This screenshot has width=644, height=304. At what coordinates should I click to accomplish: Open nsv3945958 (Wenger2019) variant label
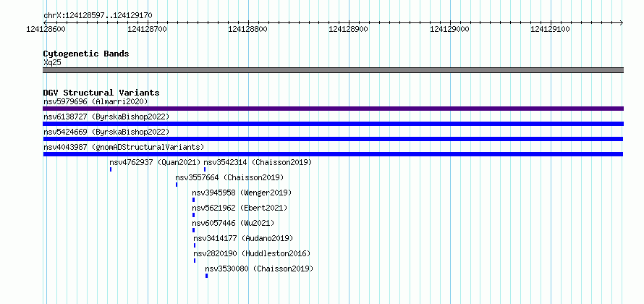pos(242,193)
